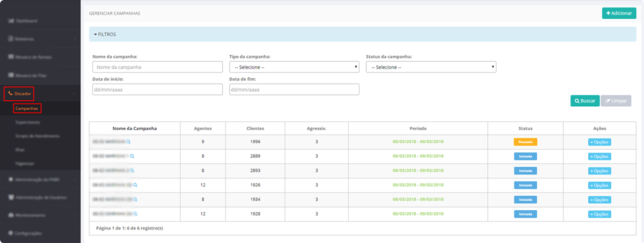Open the Status da campanha dropdown
The height and width of the screenshot is (243, 644).
430,67
